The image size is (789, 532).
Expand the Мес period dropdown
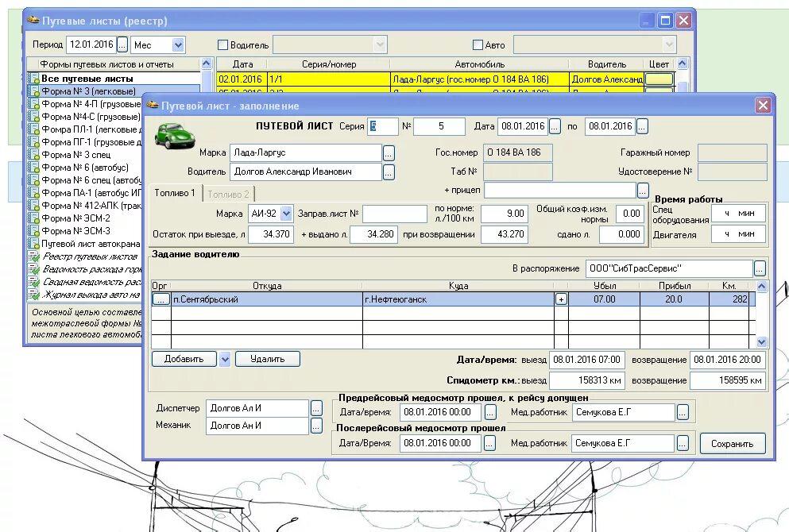[178, 45]
